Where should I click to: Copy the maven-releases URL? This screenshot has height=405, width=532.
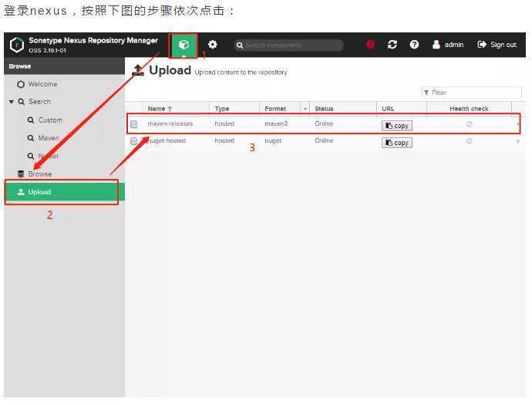click(397, 126)
